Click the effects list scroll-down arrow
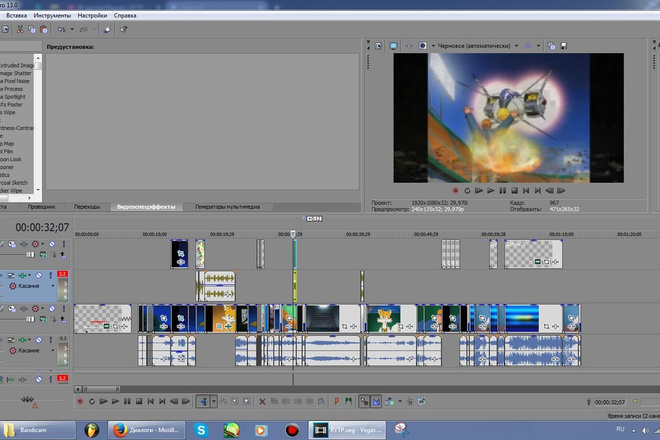Viewport: 660px width, 440px height. [38, 190]
